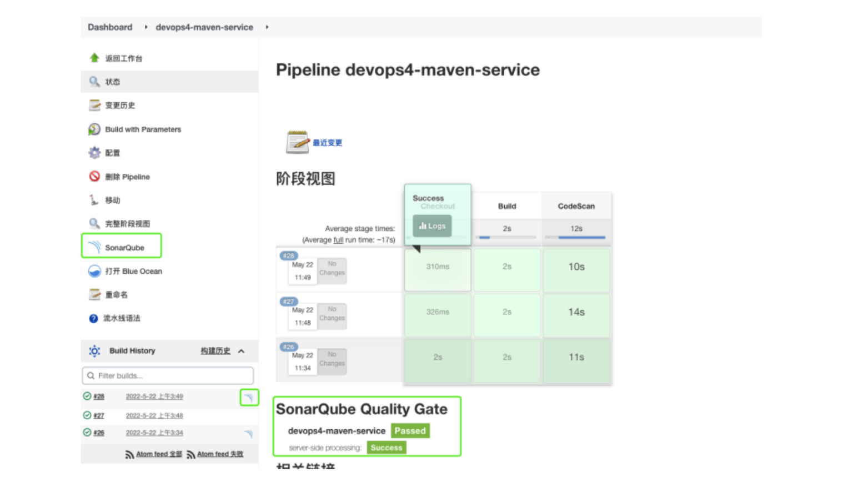Click the rename notepad icon beside 重命名

tap(94, 294)
